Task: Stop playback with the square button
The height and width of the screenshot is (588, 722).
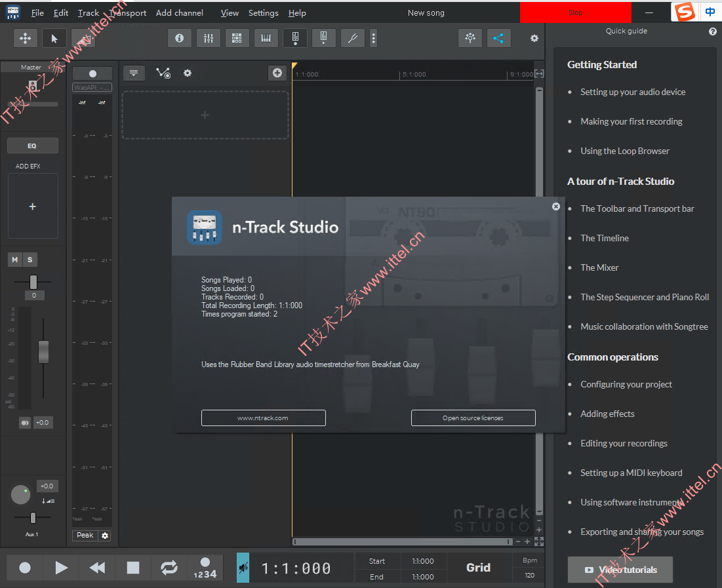Action: [133, 568]
